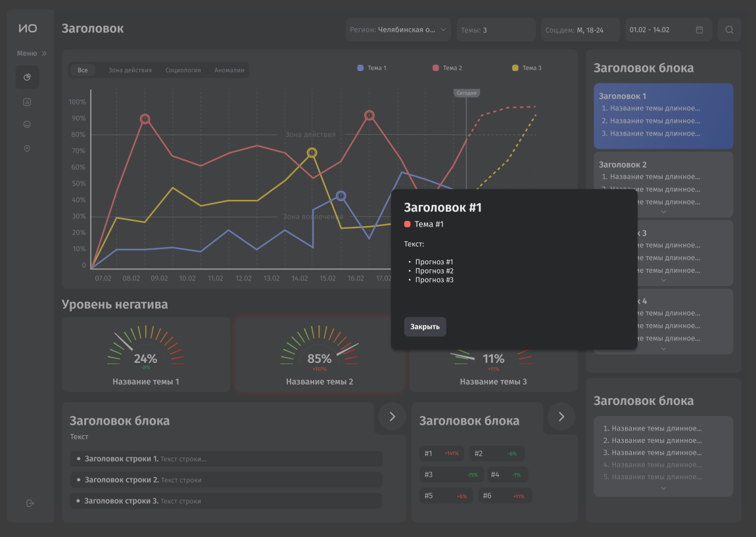Open the map pin location sidebar icon
The height and width of the screenshot is (537, 756).
coord(27,149)
